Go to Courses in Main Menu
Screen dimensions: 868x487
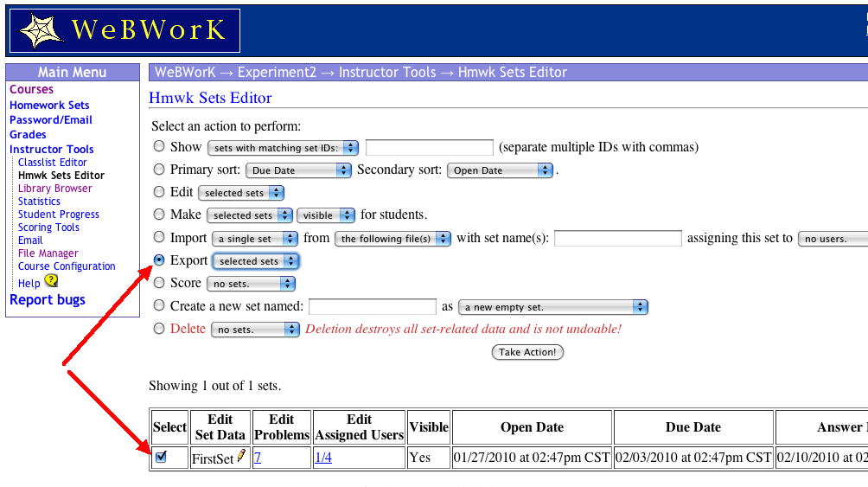click(x=31, y=89)
